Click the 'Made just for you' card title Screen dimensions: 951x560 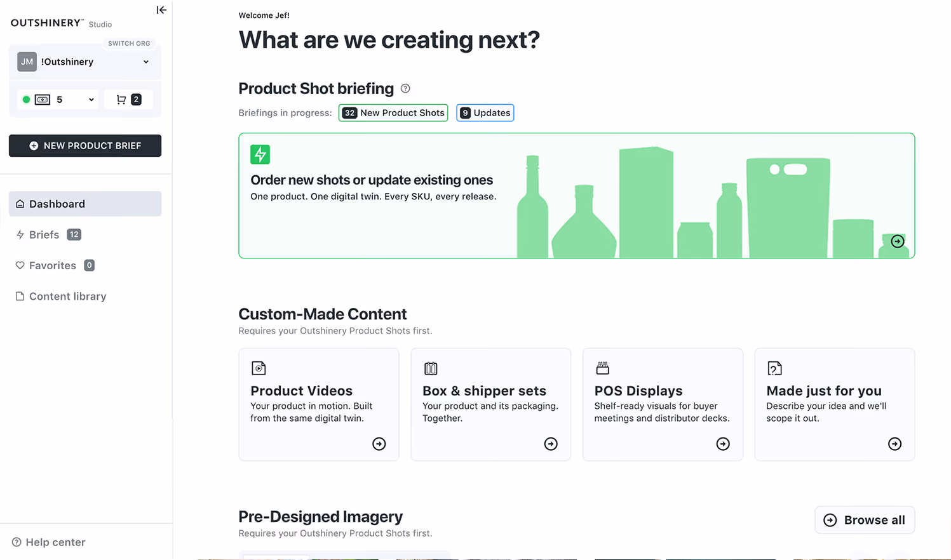click(824, 391)
